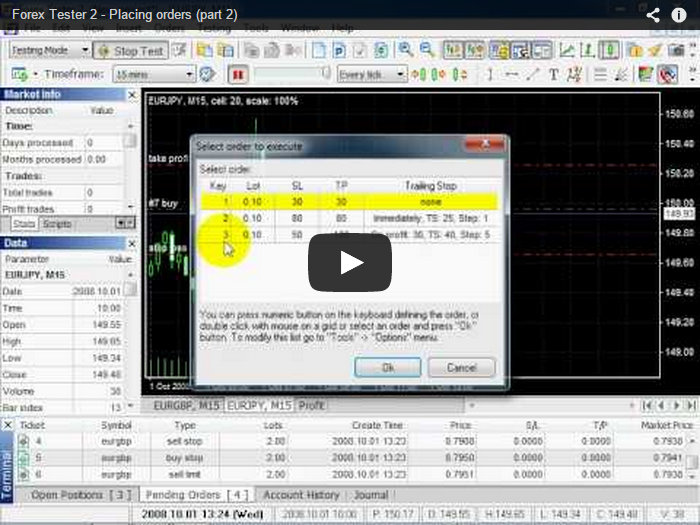Switch to the Stats tab
The width and height of the screenshot is (700, 525).
coord(23,224)
